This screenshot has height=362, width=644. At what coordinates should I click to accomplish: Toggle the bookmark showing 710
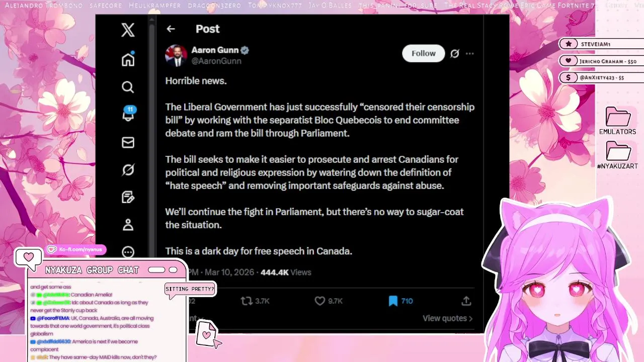click(x=393, y=301)
